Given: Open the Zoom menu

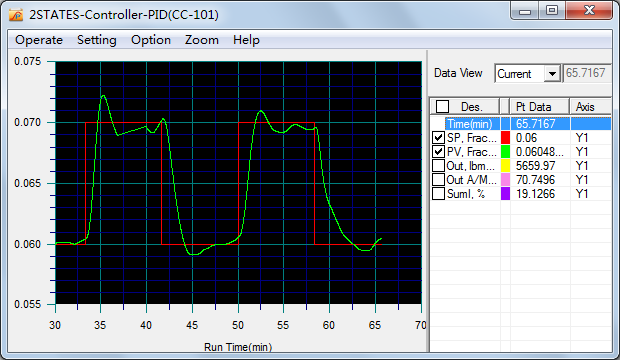Looking at the screenshot, I should click(x=202, y=40).
